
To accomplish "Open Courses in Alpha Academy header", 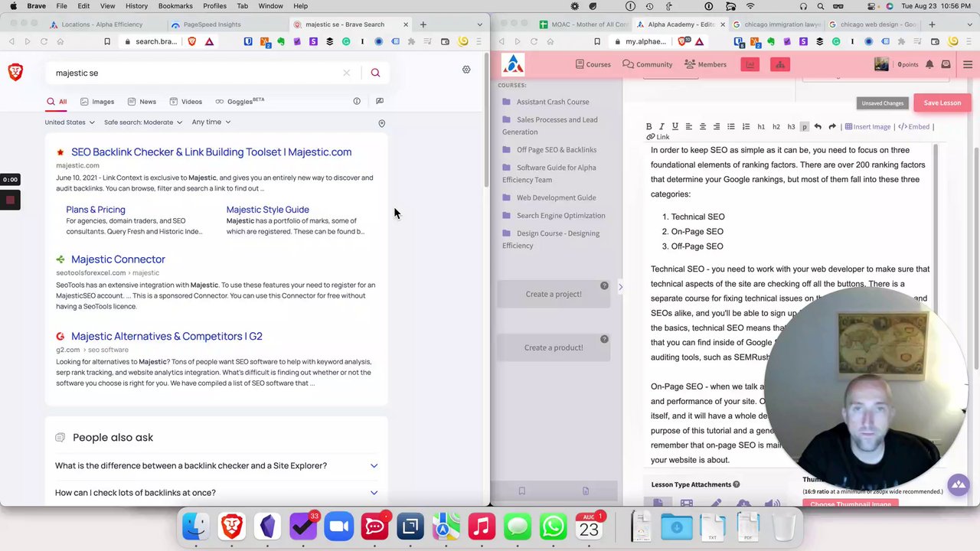I will pos(593,64).
